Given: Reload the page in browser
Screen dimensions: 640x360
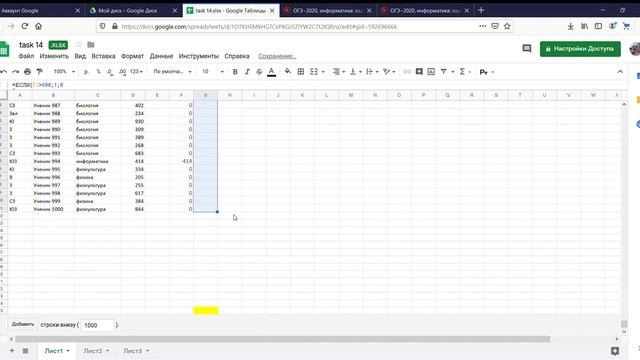Looking at the screenshot, I should pyautogui.click(x=25, y=26).
